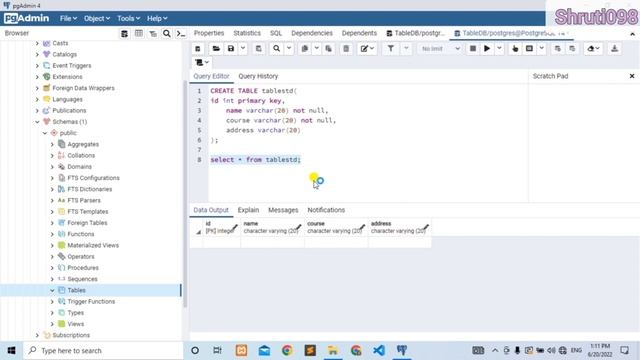Open execute options dropdown beside play
Screen dimensions: 640x360
click(499, 49)
